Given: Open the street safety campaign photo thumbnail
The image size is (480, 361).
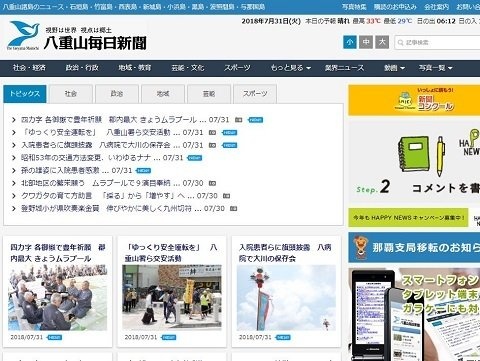Looking at the screenshot, I should tap(172, 298).
